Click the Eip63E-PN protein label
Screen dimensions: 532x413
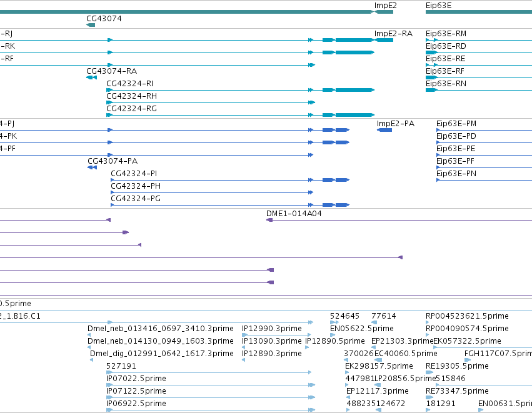(x=456, y=174)
